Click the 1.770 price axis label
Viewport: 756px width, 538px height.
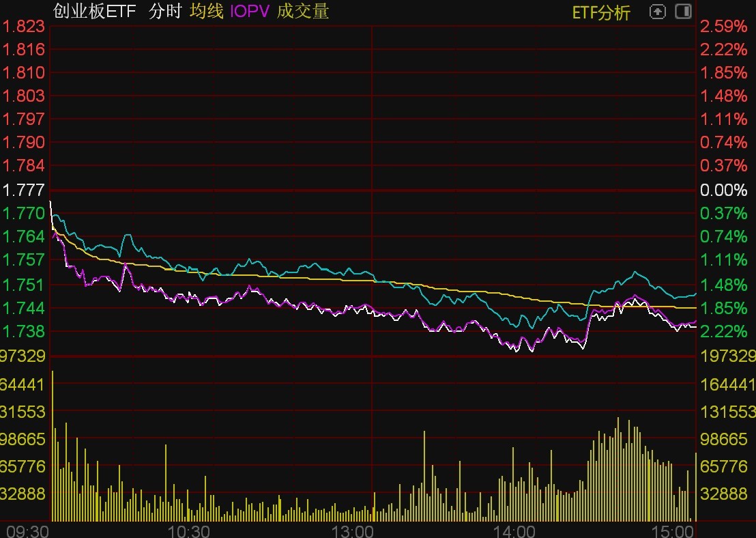[x=23, y=213]
